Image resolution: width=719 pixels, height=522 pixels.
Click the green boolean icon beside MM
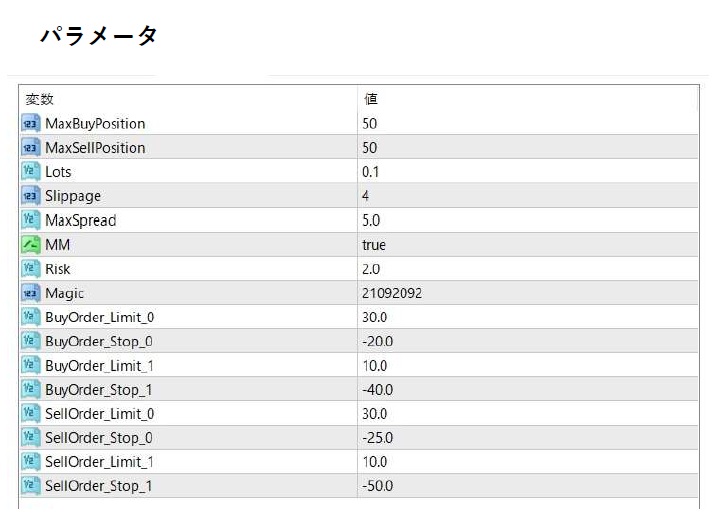tap(30, 245)
